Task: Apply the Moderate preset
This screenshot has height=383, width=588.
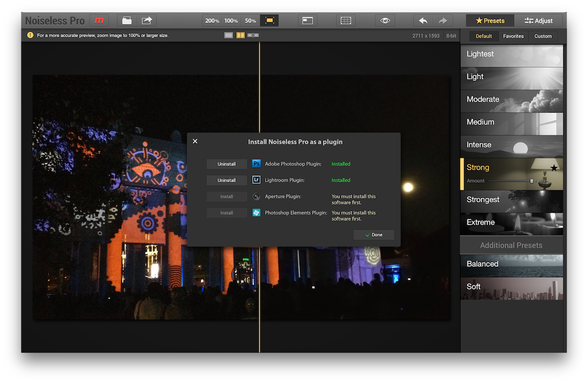Action: pyautogui.click(x=512, y=101)
